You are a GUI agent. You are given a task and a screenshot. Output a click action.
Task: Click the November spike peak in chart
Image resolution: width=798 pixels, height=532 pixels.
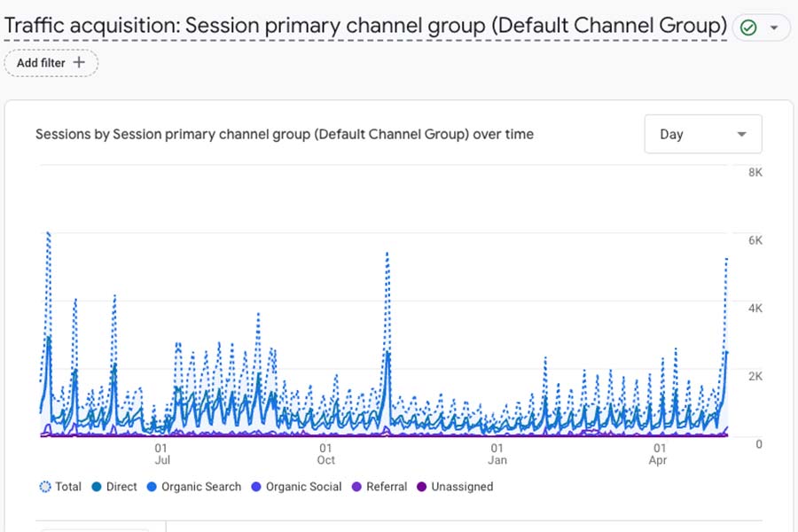(x=387, y=254)
